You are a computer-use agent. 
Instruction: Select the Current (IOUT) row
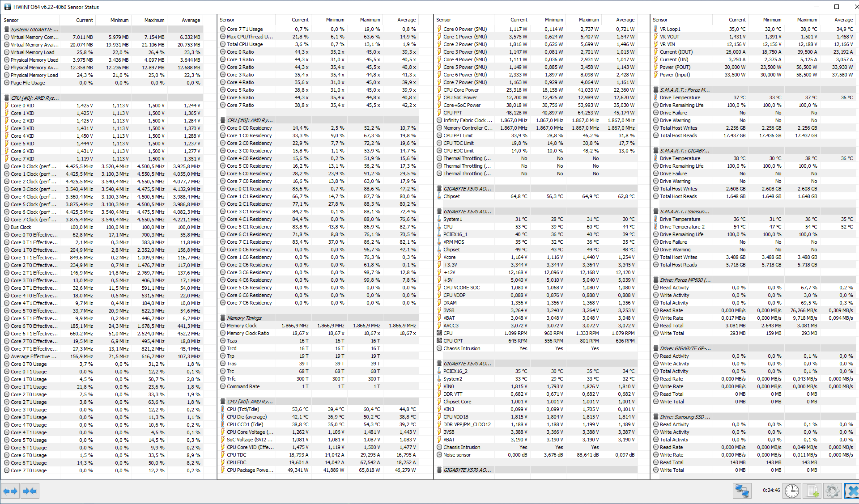pos(754,52)
